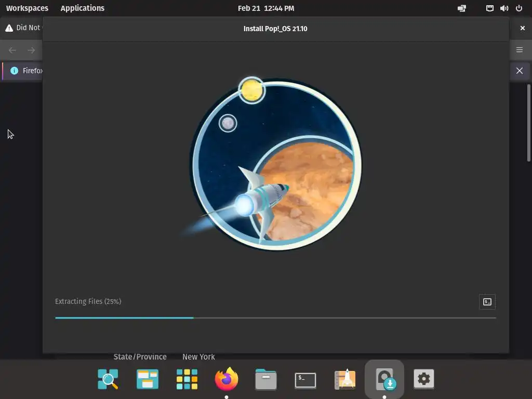Image resolution: width=532 pixels, height=399 pixels.
Task: Click the network status icon in top bar
Action: click(x=489, y=8)
